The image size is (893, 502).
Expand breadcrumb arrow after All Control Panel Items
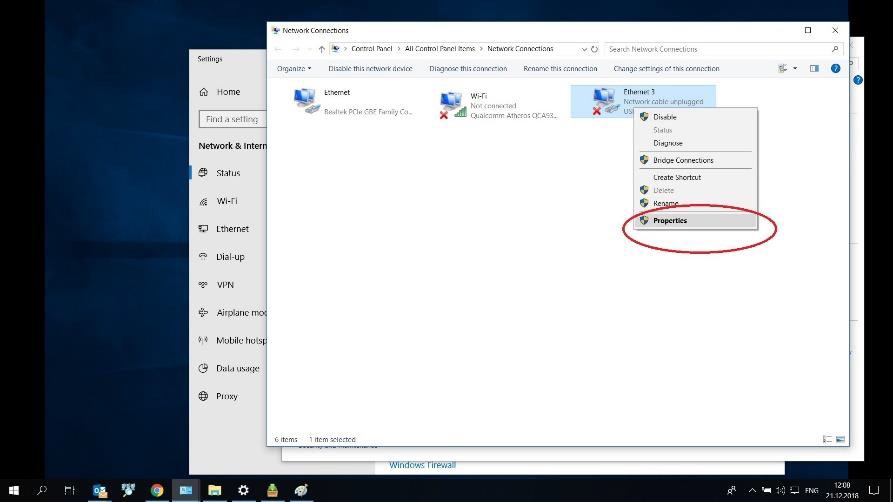point(481,49)
